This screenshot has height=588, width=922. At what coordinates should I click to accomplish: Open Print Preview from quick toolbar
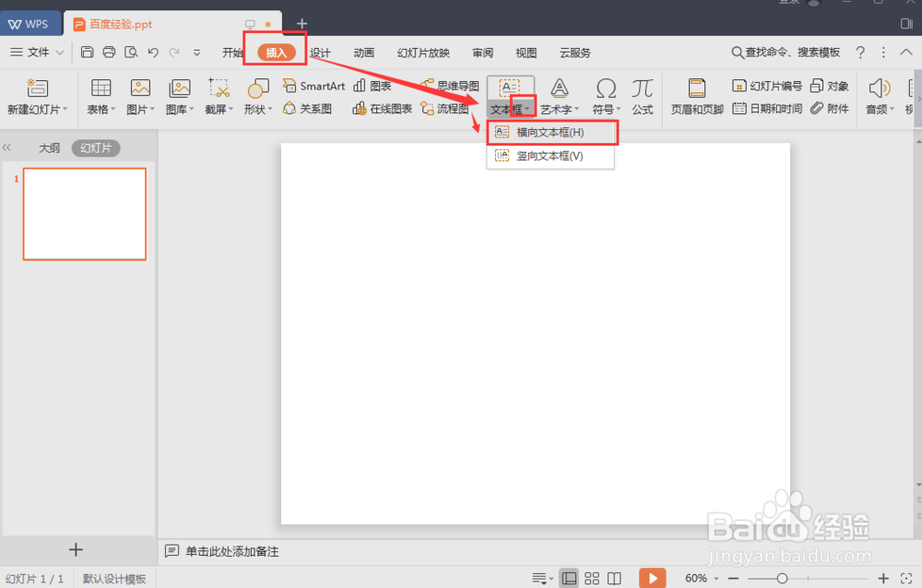point(131,53)
